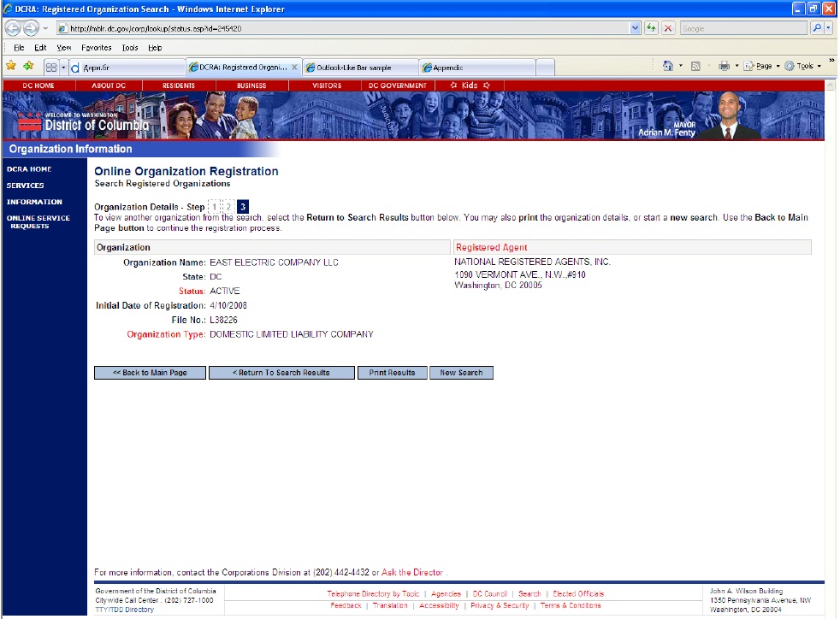Expand the recent pages dropdown arrow
Screen dimensions: 840x619
tap(45, 28)
